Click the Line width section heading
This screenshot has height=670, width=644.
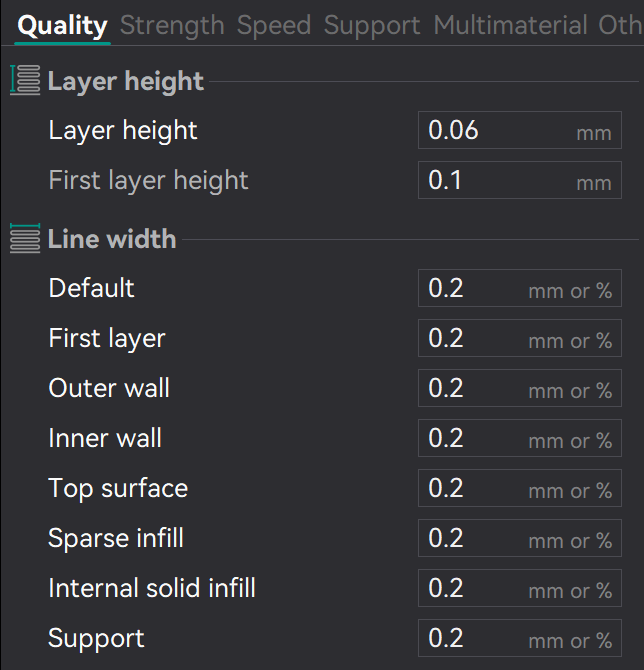112,239
